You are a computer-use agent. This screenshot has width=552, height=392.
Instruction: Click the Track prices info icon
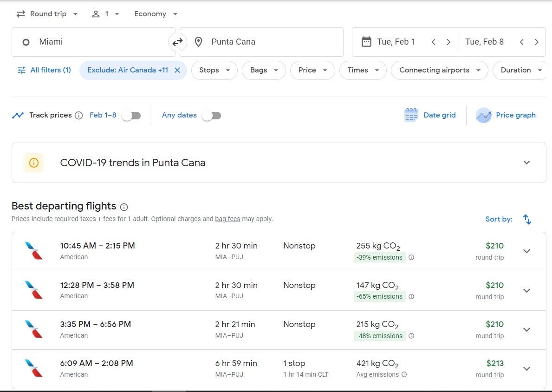pyautogui.click(x=79, y=116)
